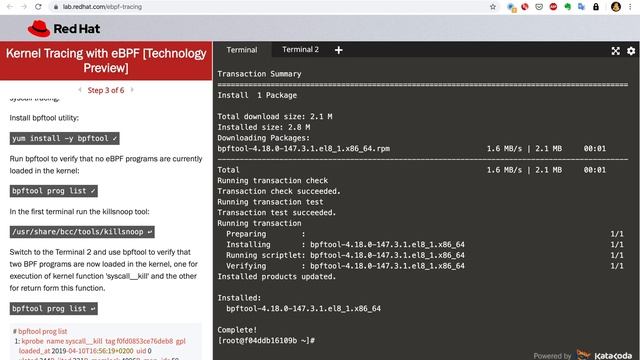Screen dimensions: 640x360
Task: Go to previous step with left arrow
Action: [x=80, y=90]
